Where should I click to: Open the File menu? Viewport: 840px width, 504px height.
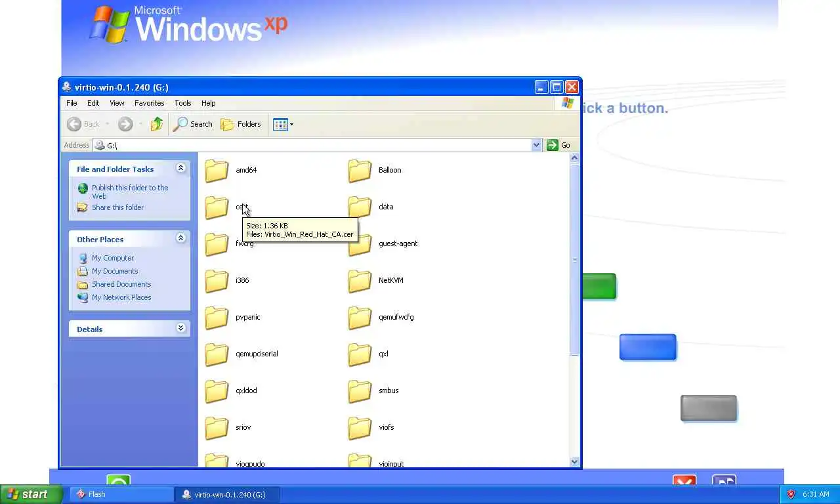(x=72, y=103)
